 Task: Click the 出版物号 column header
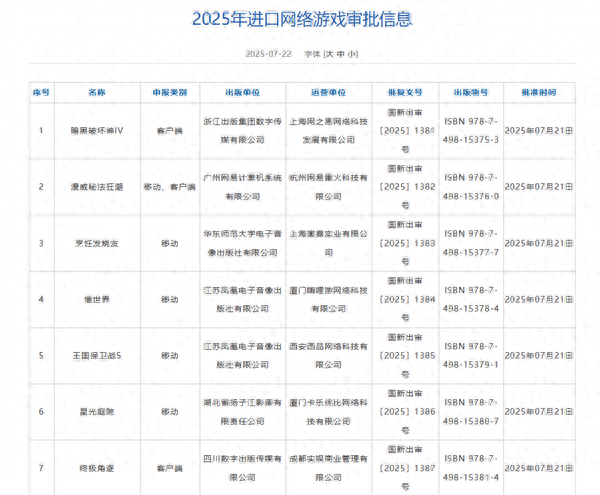click(x=471, y=93)
